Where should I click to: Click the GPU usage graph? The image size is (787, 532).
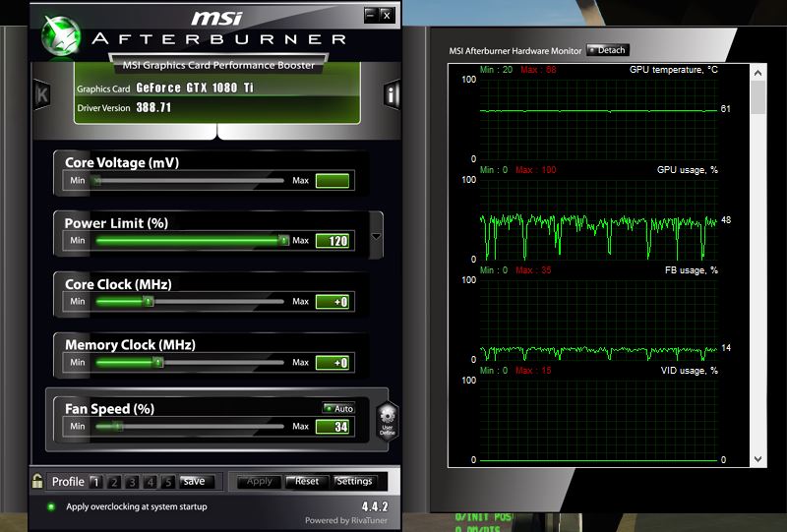pos(599,219)
